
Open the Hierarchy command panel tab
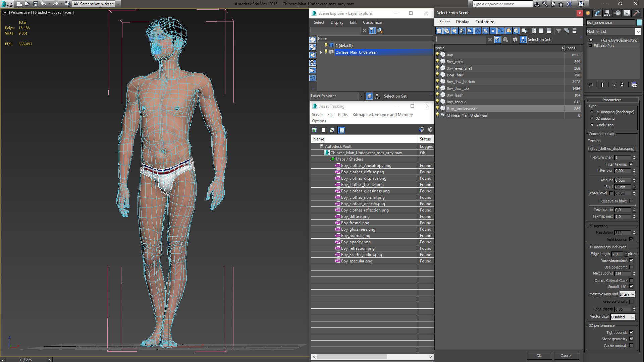click(607, 13)
